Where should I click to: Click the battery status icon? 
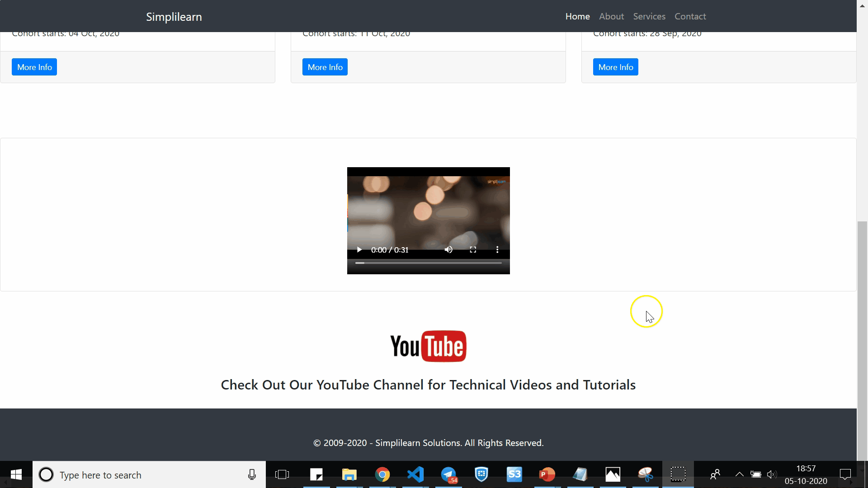click(x=755, y=474)
